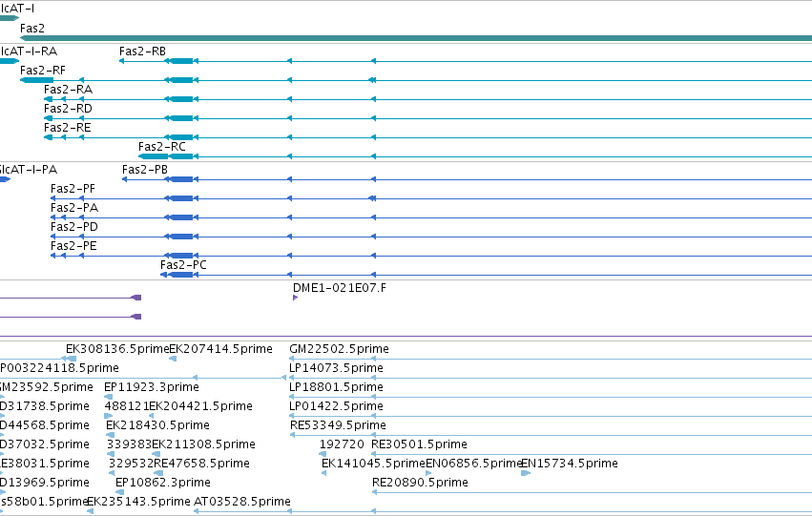Image resolution: width=812 pixels, height=516 pixels.
Task: Select the EK211308.5prime EST label
Action: (x=203, y=445)
